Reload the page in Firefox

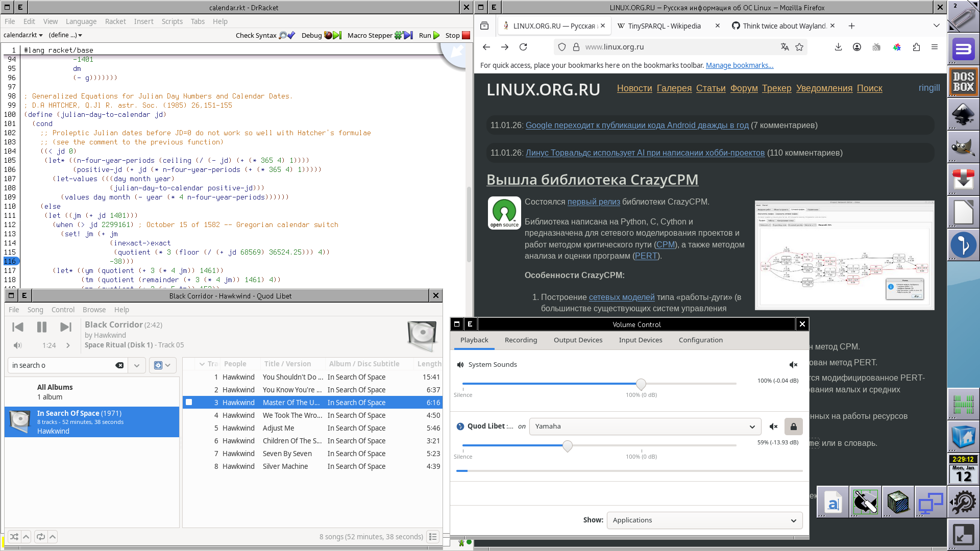523,47
